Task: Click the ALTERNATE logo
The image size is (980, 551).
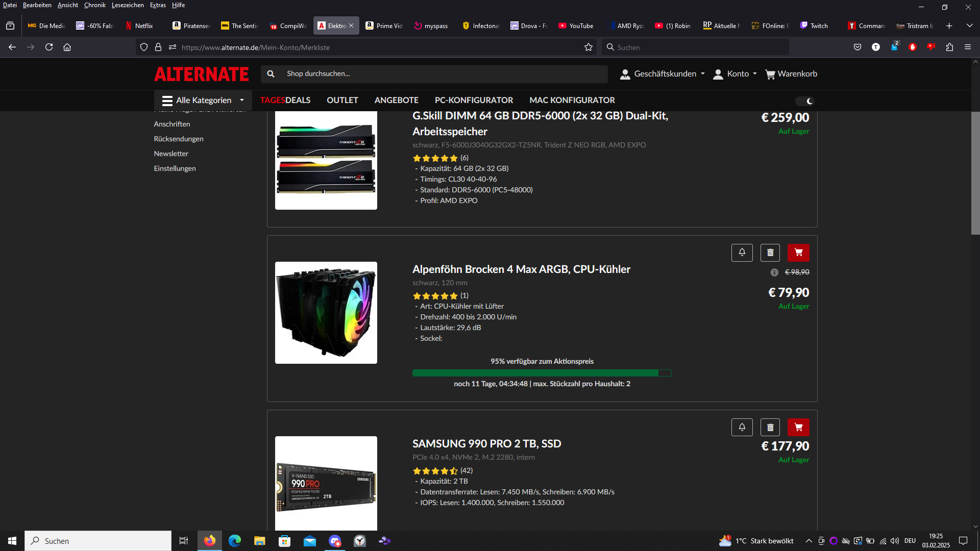Action: (x=202, y=74)
